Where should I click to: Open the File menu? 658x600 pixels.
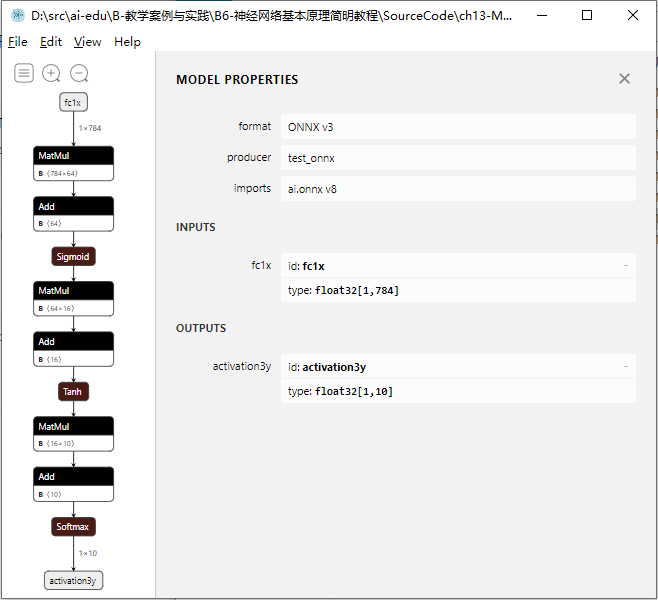coord(18,42)
